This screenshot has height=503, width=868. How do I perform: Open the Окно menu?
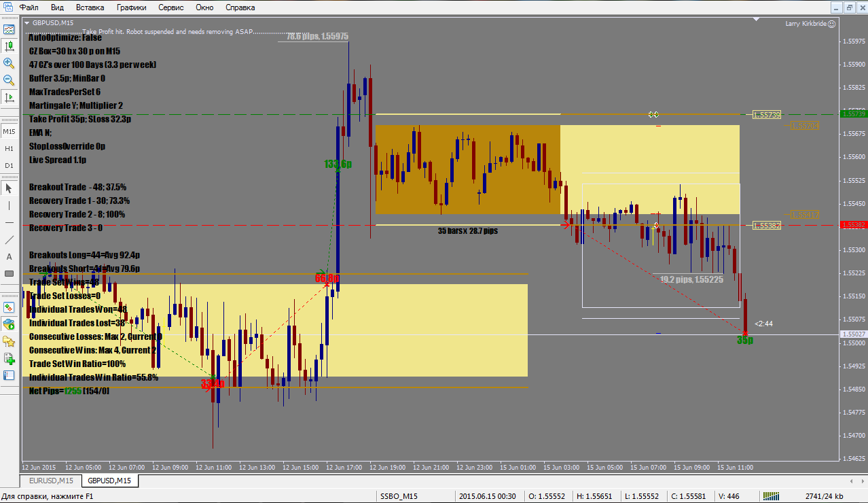click(204, 7)
